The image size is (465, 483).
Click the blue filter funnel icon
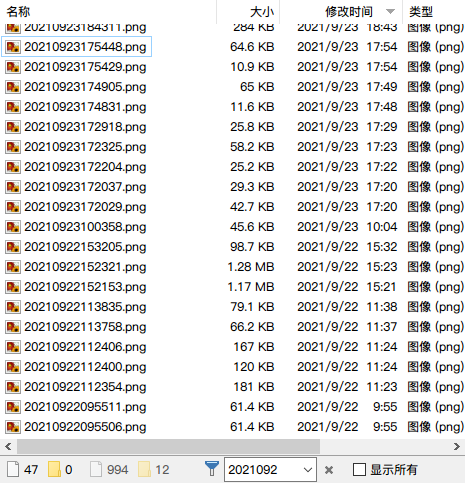pyautogui.click(x=212, y=469)
